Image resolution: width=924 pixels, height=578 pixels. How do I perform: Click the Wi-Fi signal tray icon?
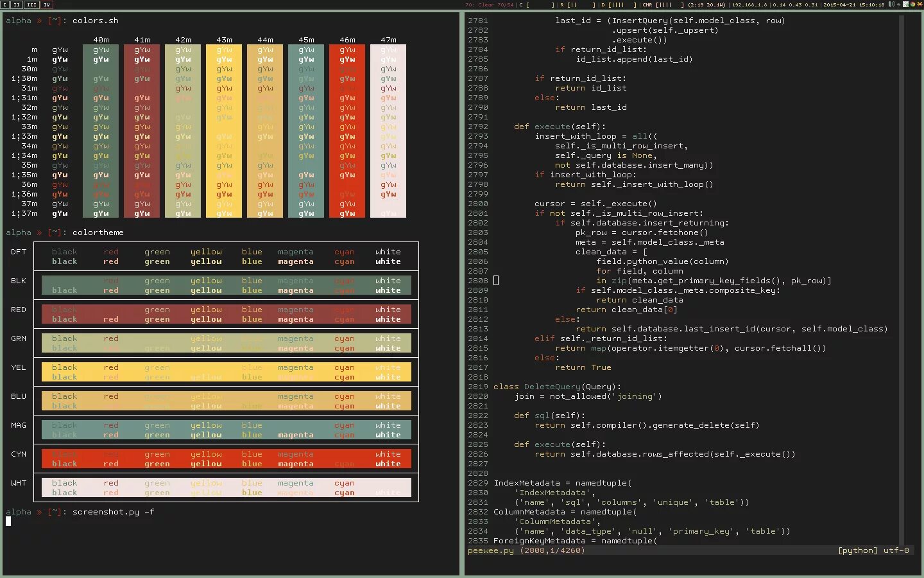point(898,4)
